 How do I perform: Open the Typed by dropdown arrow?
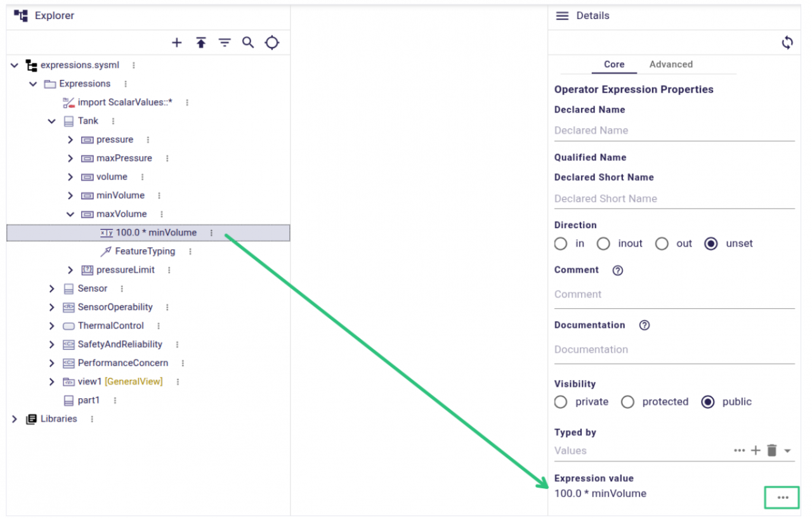[x=787, y=451]
